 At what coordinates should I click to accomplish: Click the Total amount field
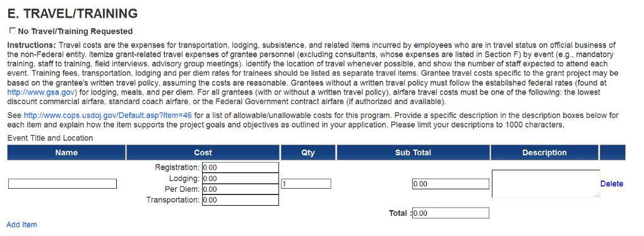coord(451,213)
